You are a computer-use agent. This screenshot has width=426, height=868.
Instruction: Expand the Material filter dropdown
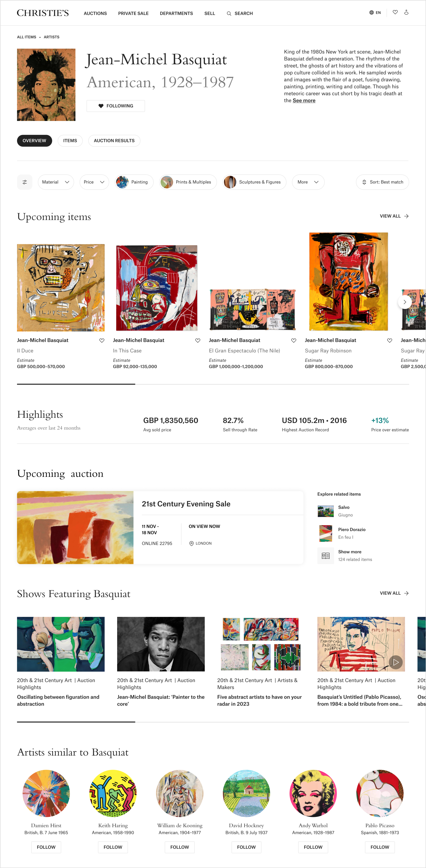coord(56,182)
